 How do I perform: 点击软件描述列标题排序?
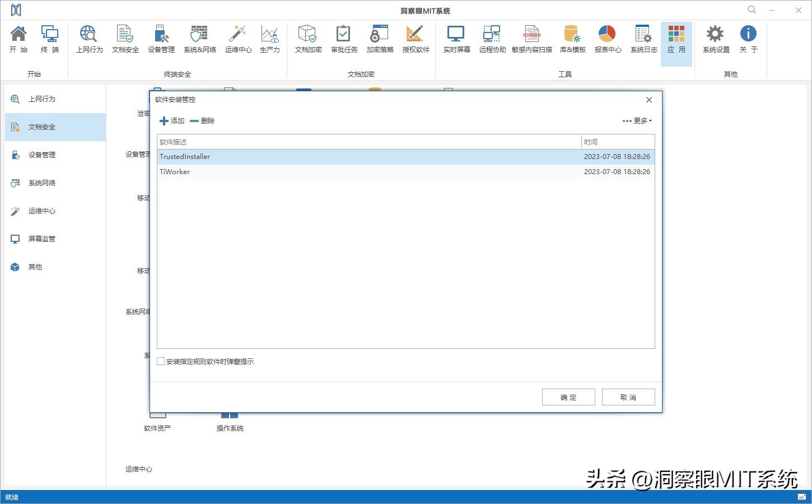(174, 141)
